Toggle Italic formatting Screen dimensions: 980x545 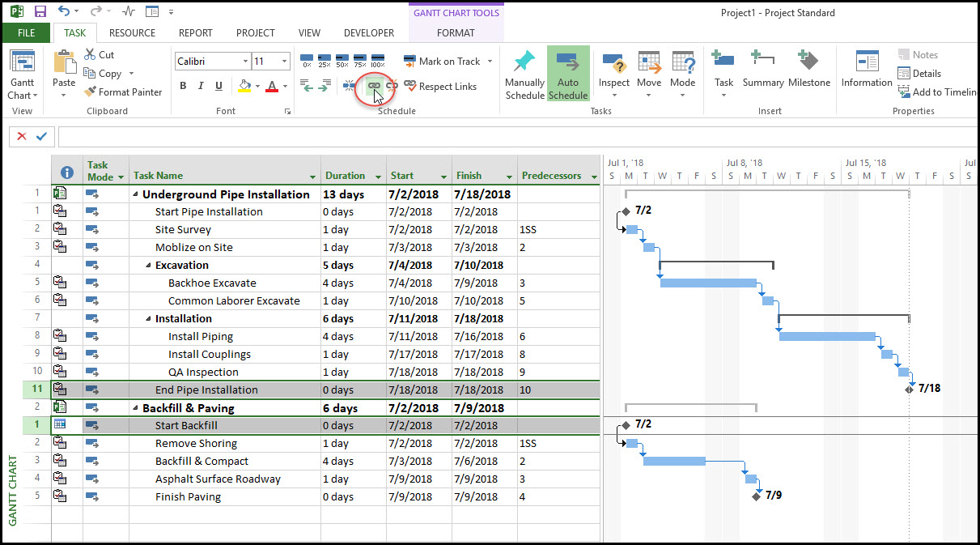click(x=201, y=86)
